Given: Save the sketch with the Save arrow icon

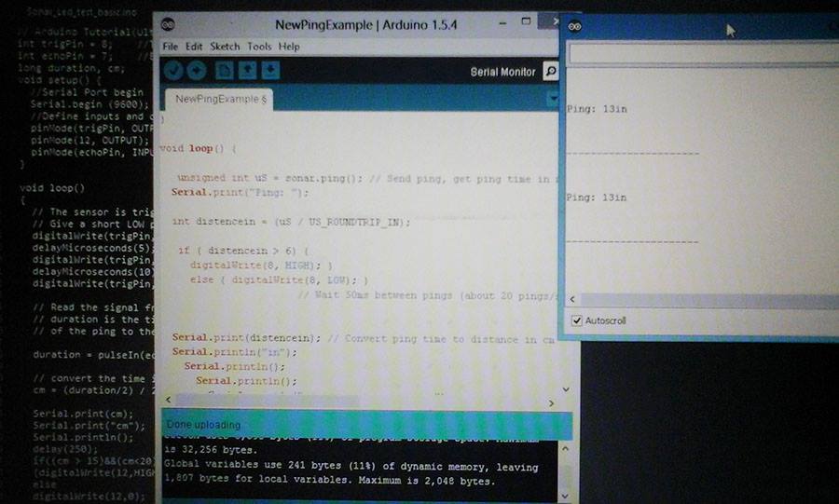Looking at the screenshot, I should coord(270,70).
